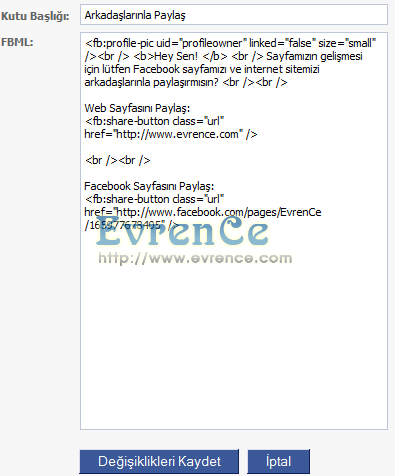Viewport: 395px width, 476px height.
Task: Click the FBML label
Action: coord(17,42)
